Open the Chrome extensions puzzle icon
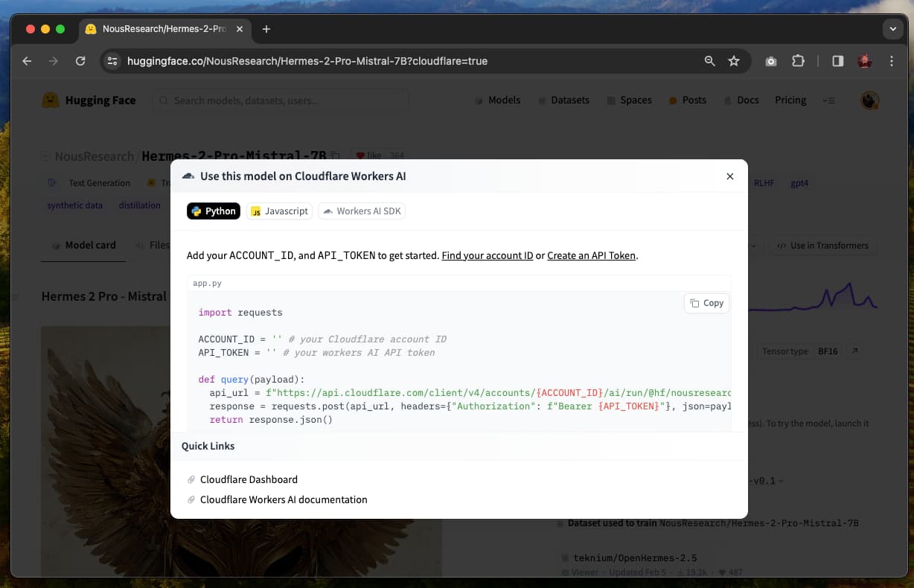 click(x=798, y=61)
